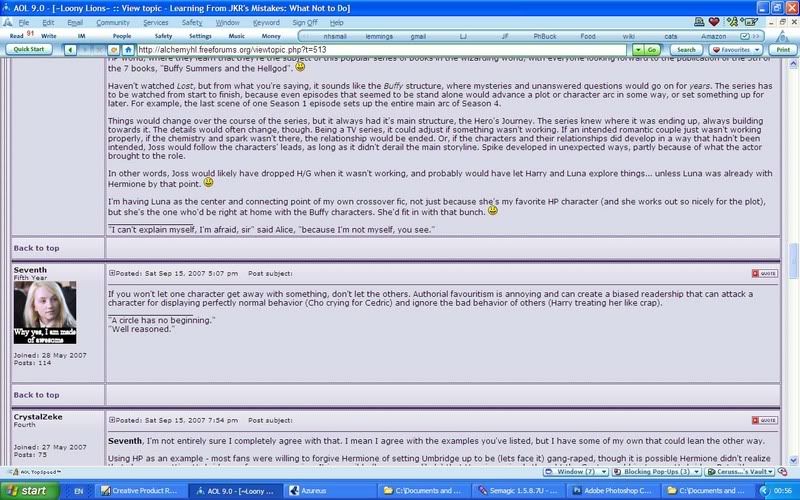Click the Quick Start button

30,49
